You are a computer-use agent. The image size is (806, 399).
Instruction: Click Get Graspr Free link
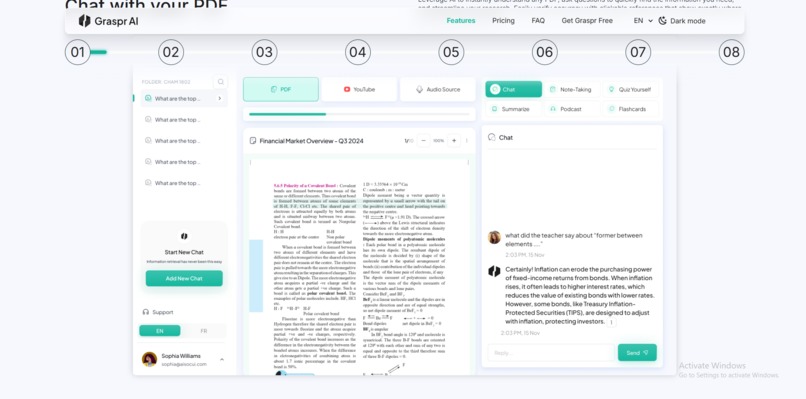click(587, 21)
